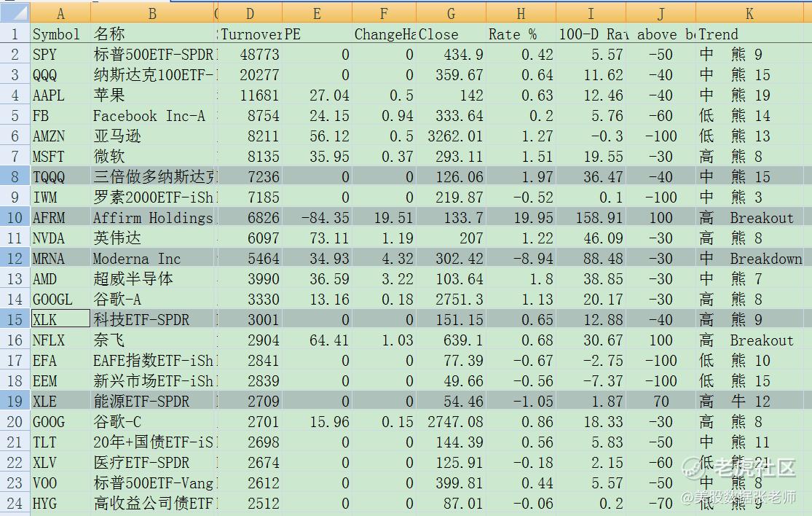Click the '超威半导体' name cell

pos(152,279)
